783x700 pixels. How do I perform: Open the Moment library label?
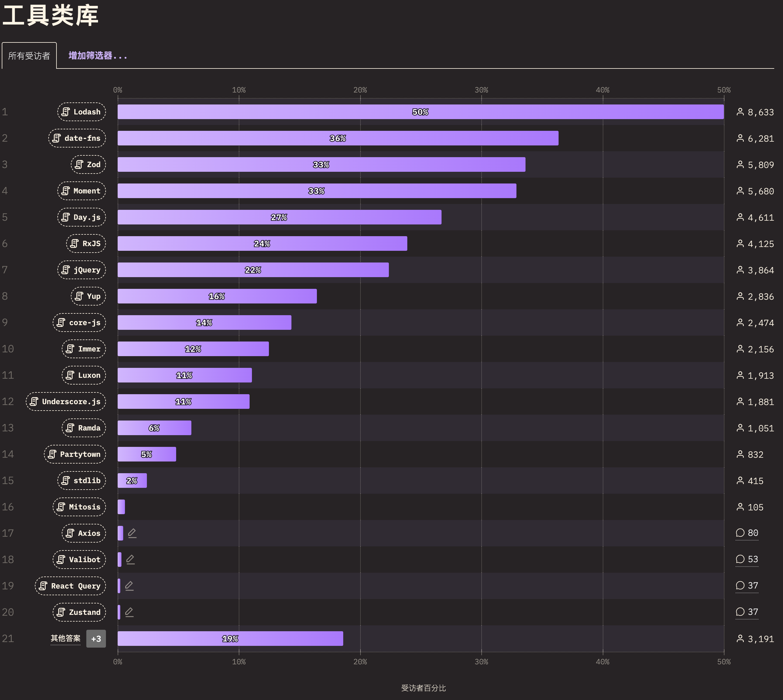pyautogui.click(x=82, y=191)
